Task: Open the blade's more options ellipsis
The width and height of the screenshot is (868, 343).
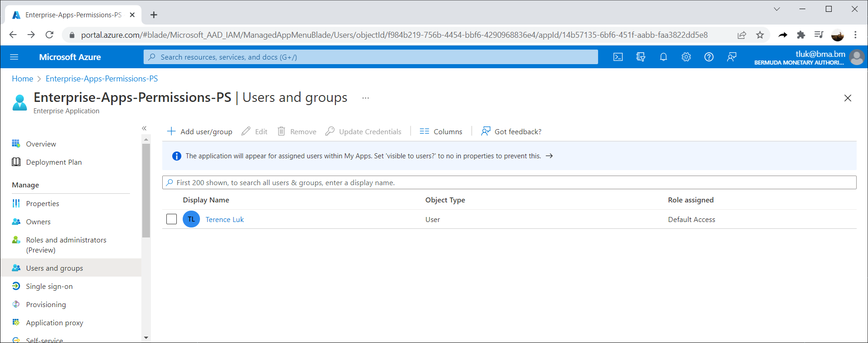Action: pos(365,98)
